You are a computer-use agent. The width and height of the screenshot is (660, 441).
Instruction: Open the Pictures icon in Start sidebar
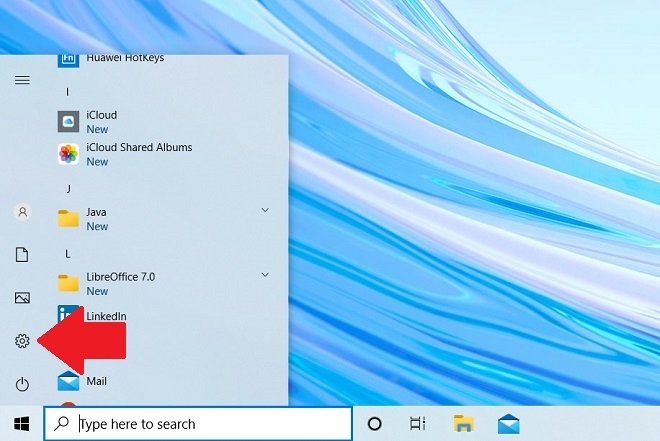pyautogui.click(x=22, y=298)
